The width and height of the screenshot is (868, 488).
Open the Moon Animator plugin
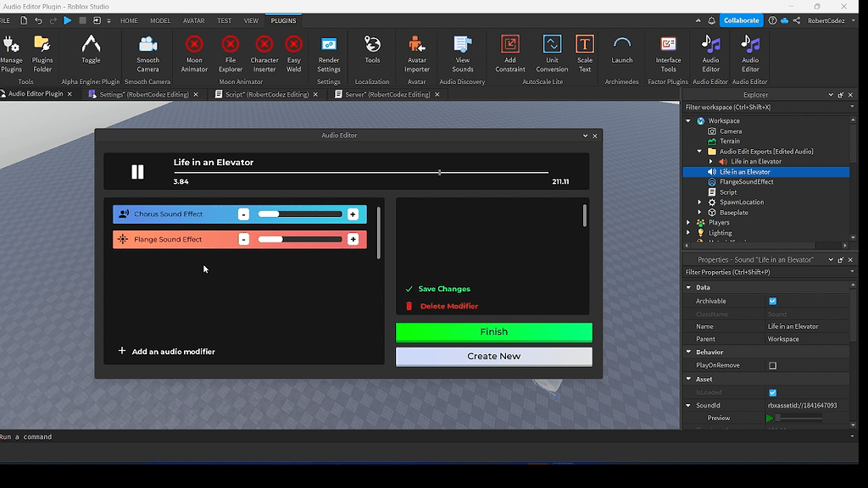click(194, 53)
